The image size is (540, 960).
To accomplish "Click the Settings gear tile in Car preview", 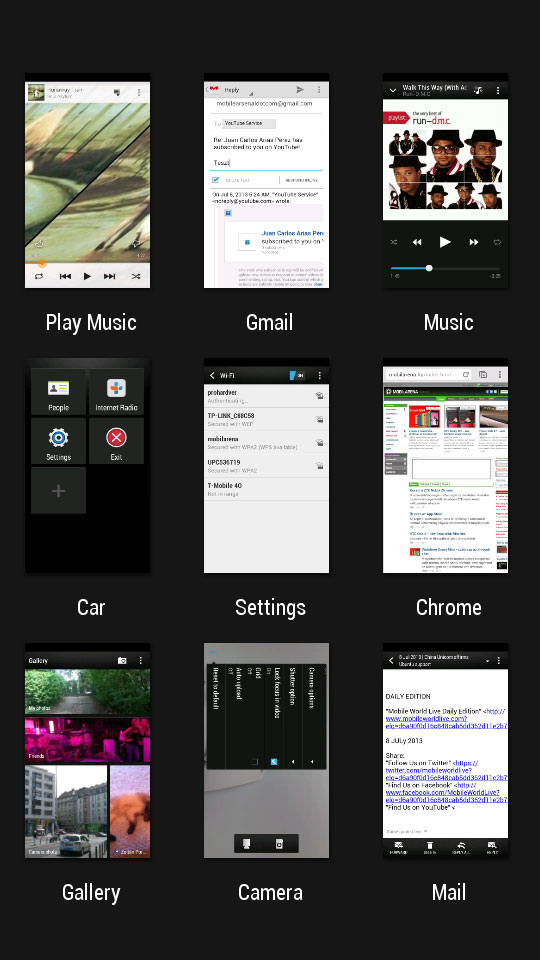I will (59, 441).
